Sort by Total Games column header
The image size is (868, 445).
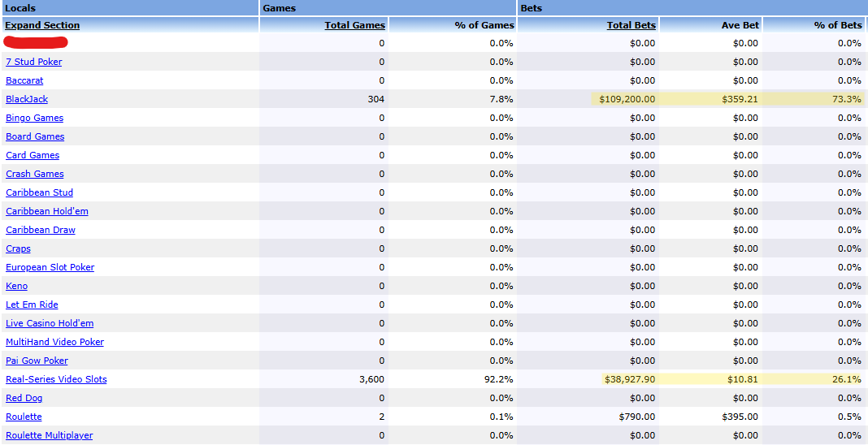coord(354,25)
